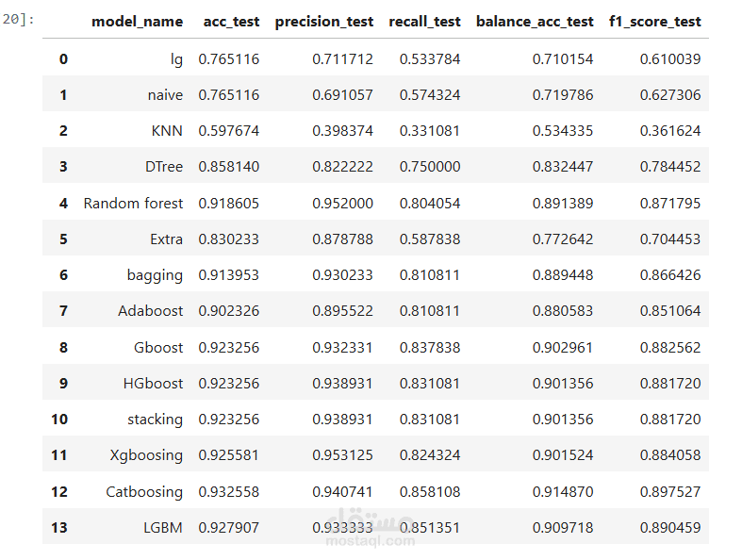Select the Extra precision value 0.878788

point(342,239)
